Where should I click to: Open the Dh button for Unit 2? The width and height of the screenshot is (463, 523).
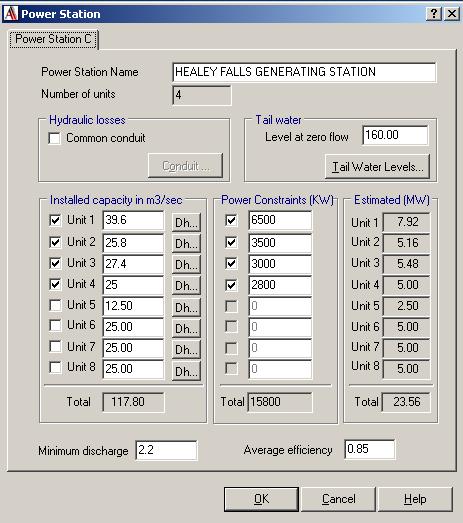coord(186,243)
